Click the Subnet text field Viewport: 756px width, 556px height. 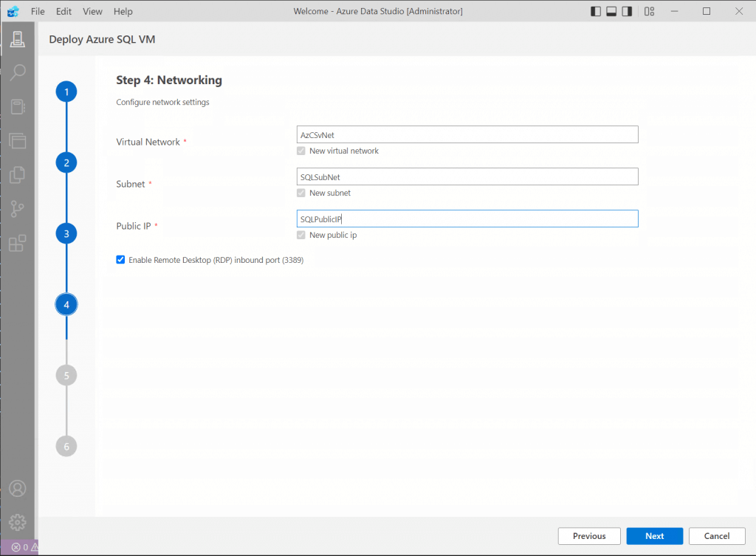467,176
